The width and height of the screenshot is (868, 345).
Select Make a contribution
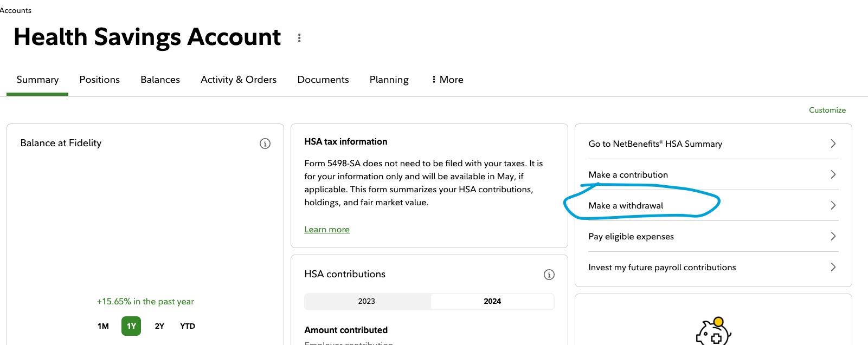(x=713, y=174)
